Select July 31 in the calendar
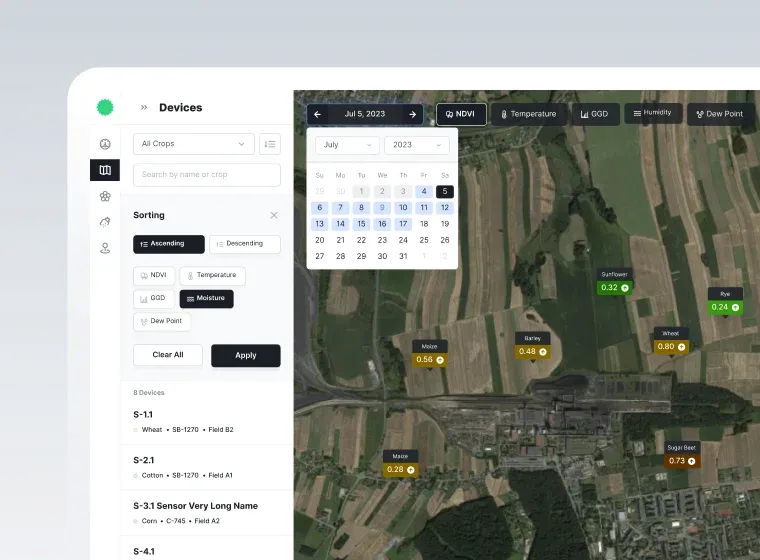Screen dimensions: 760x560 [x=403, y=256]
